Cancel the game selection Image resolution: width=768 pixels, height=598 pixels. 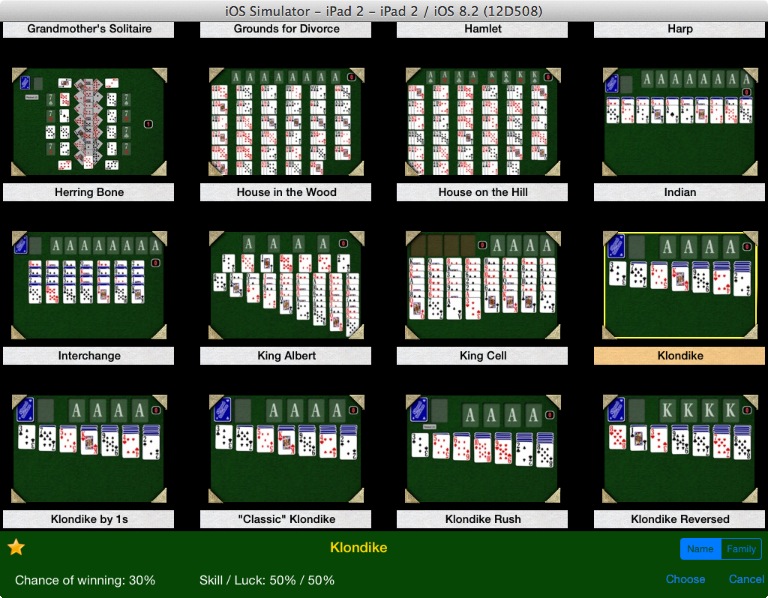746,579
